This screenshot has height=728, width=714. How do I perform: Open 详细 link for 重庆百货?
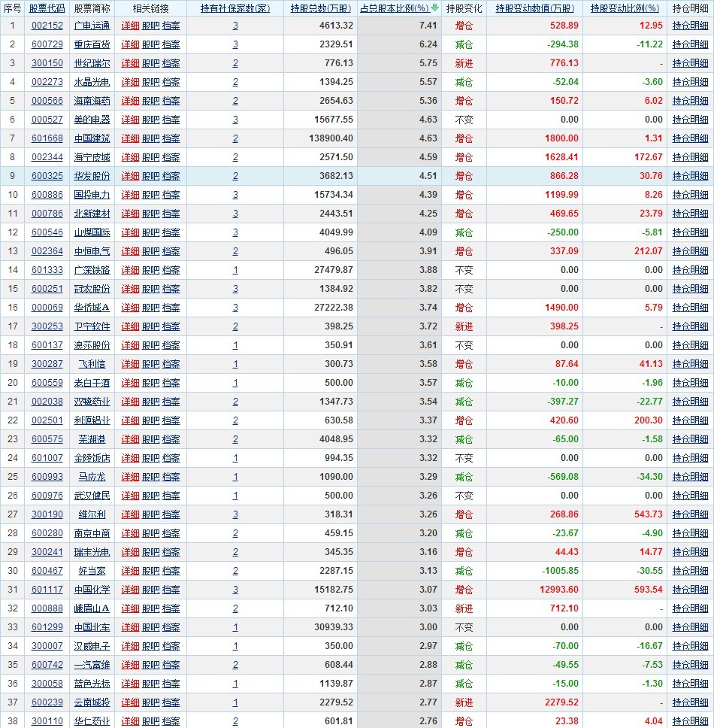pos(130,44)
